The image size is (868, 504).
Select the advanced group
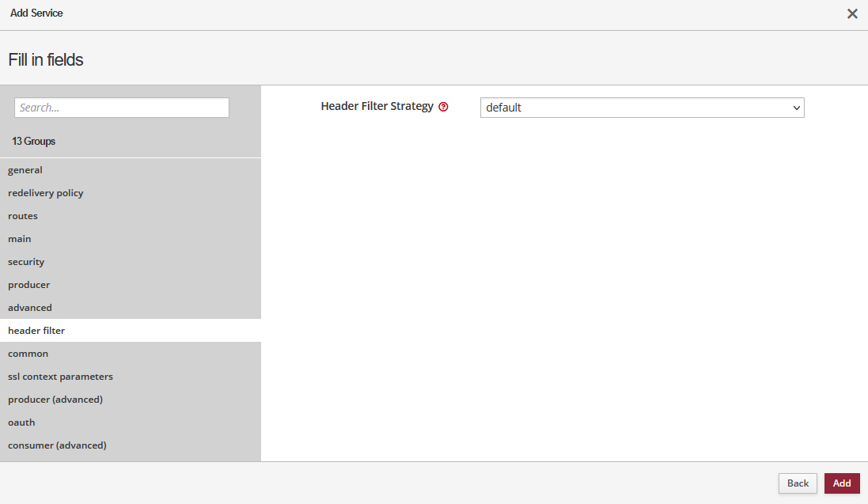(x=29, y=307)
